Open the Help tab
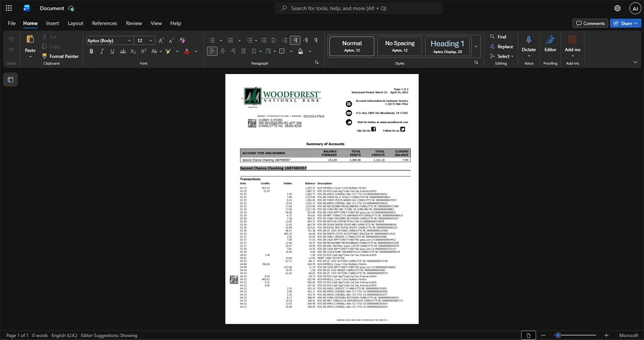Image resolution: width=644 pixels, height=340 pixels. pyautogui.click(x=175, y=23)
